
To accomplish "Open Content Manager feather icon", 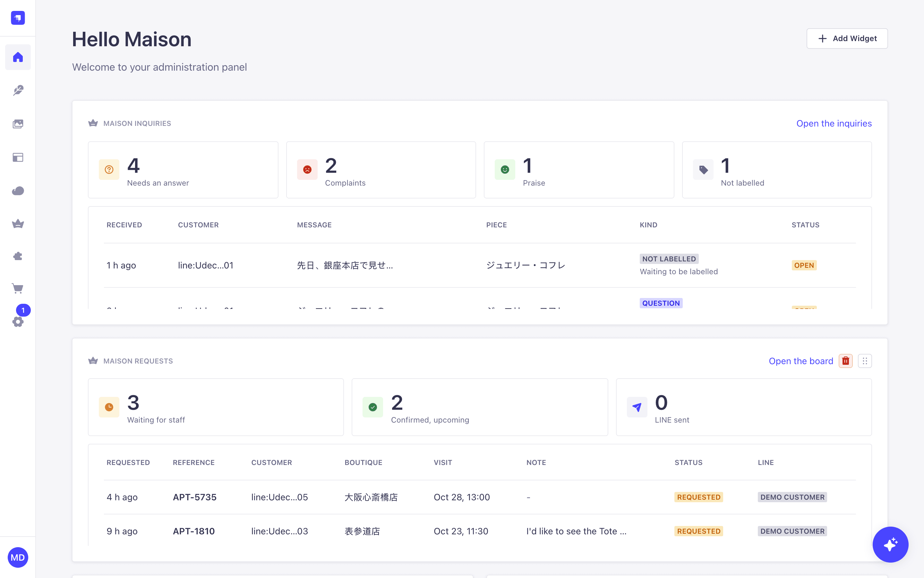I will point(18,90).
